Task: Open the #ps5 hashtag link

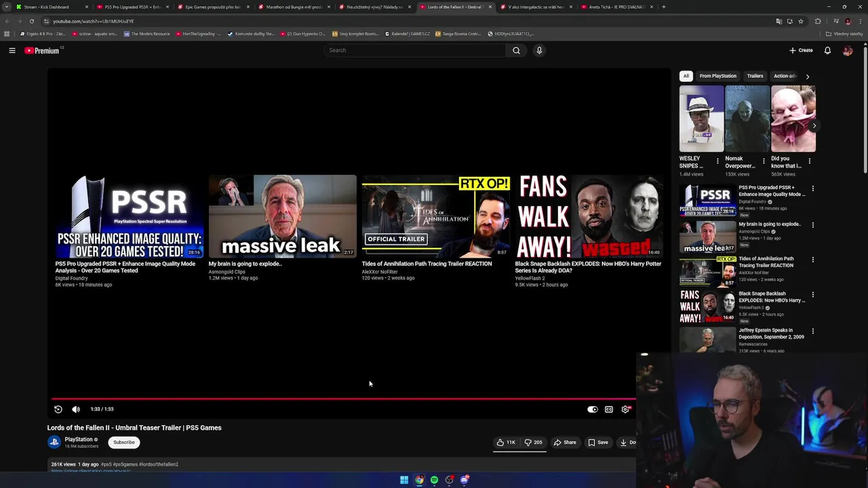Action: coord(106,464)
